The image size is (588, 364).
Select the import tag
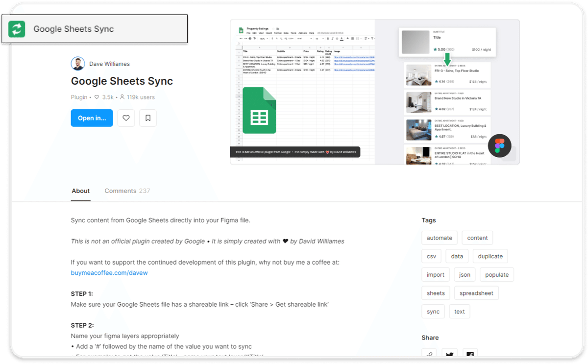[x=436, y=275]
